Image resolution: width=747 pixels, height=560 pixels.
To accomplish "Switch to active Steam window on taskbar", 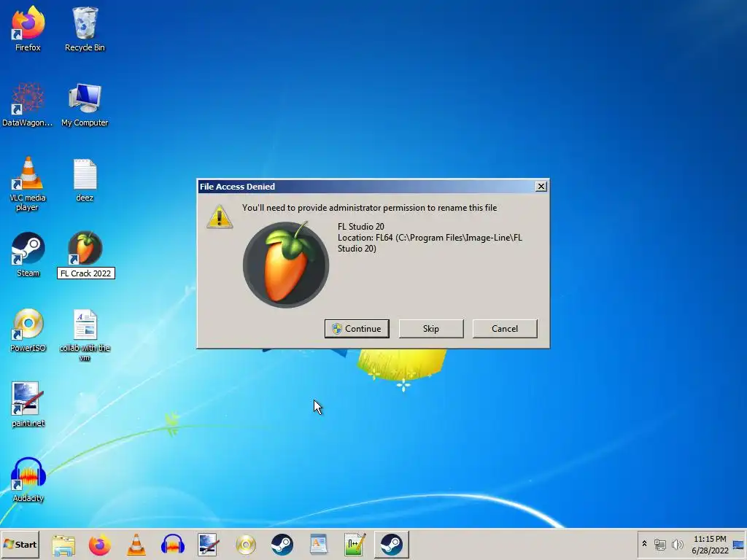I will (x=392, y=545).
